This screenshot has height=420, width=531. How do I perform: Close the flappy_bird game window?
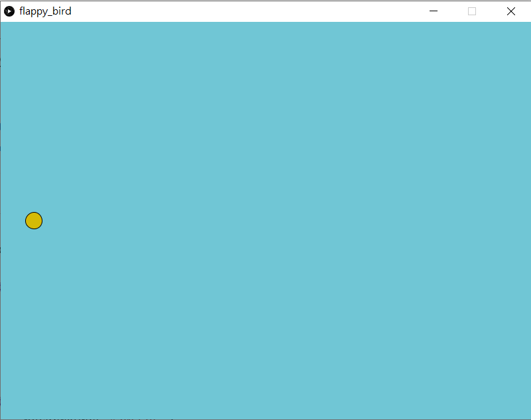pos(510,11)
